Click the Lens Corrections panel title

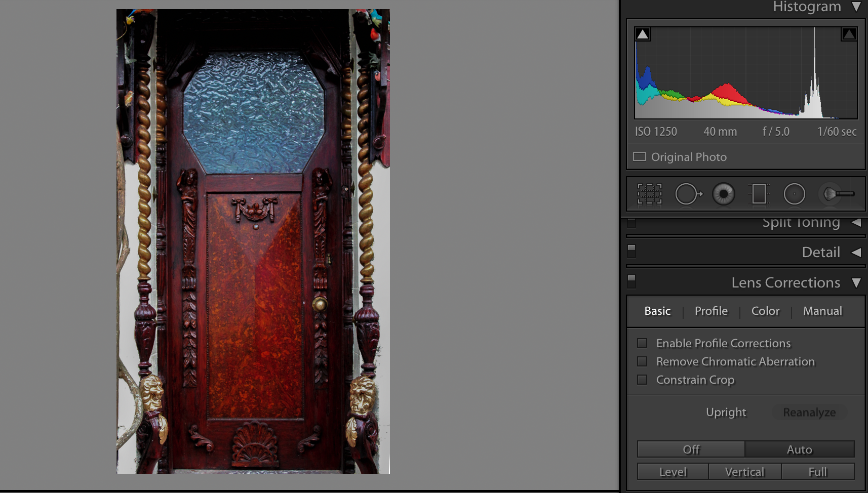point(785,282)
